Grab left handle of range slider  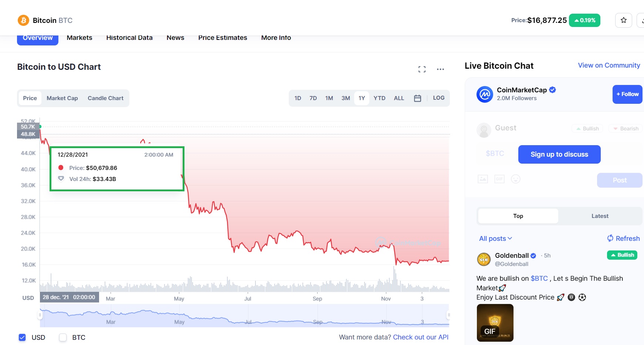[x=40, y=315]
